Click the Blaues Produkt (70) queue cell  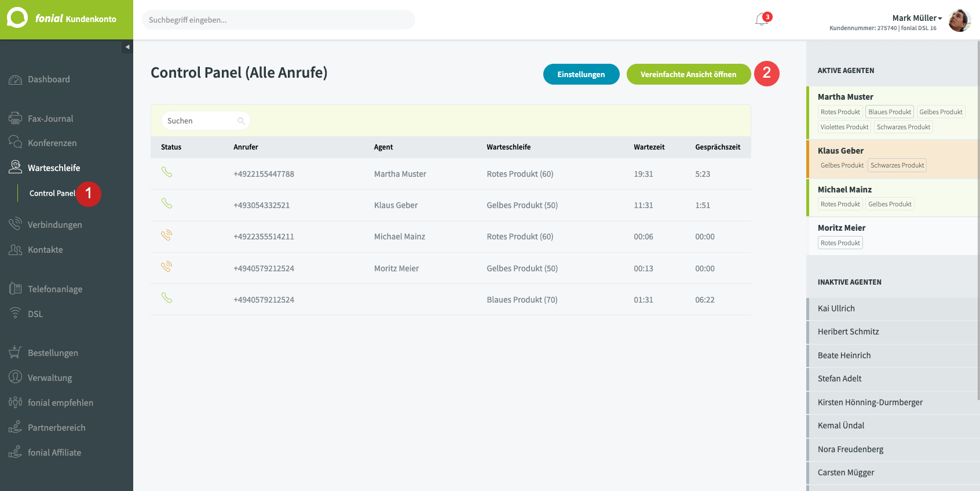[522, 300]
